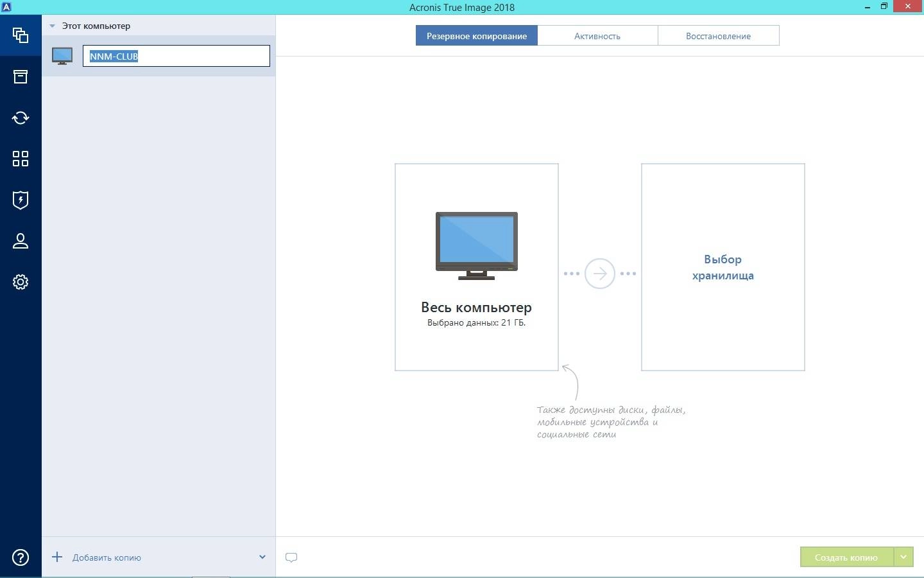The image size is (924, 578).
Task: Open the comment bubble icon
Action: [291, 557]
